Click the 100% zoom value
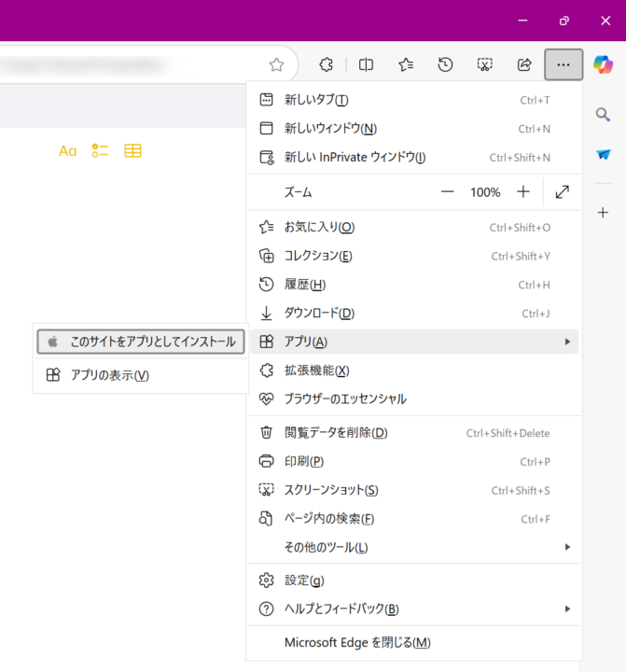Image resolution: width=626 pixels, height=672 pixels. click(x=485, y=192)
